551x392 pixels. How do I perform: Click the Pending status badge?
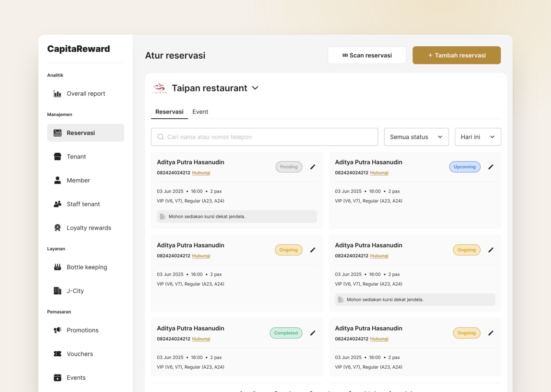[289, 167]
